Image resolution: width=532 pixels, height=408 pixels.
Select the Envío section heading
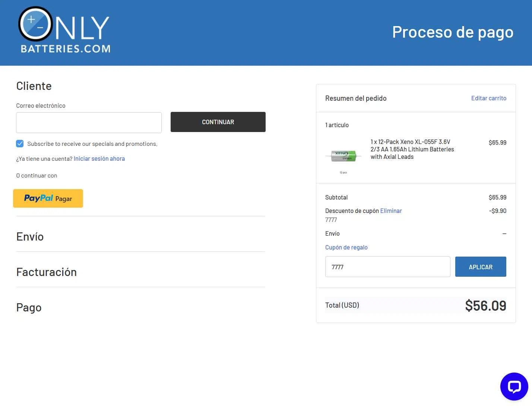coord(30,237)
